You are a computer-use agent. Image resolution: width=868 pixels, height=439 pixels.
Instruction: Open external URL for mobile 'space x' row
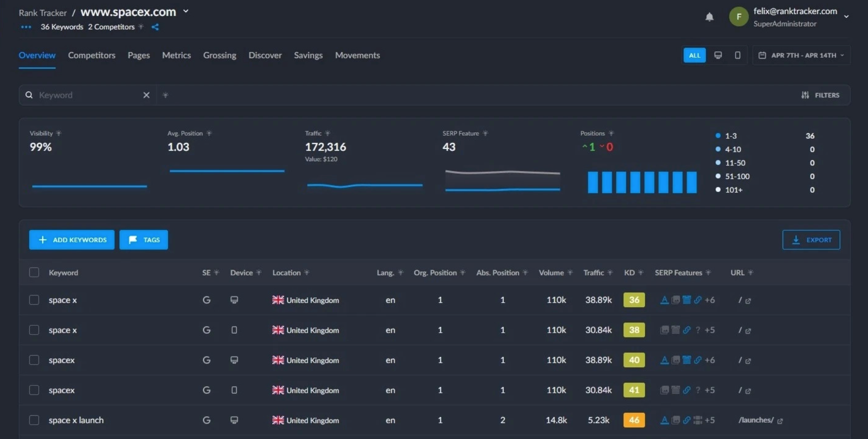pyautogui.click(x=748, y=331)
